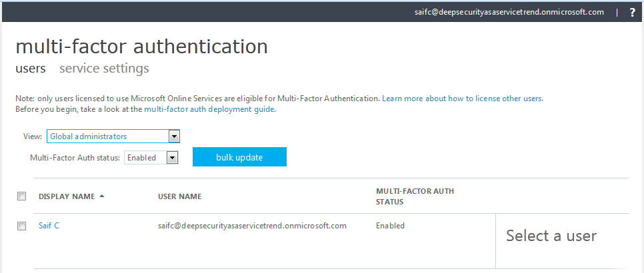Click the user name email in Saif C's row
The height and width of the screenshot is (273, 644).
(x=252, y=226)
